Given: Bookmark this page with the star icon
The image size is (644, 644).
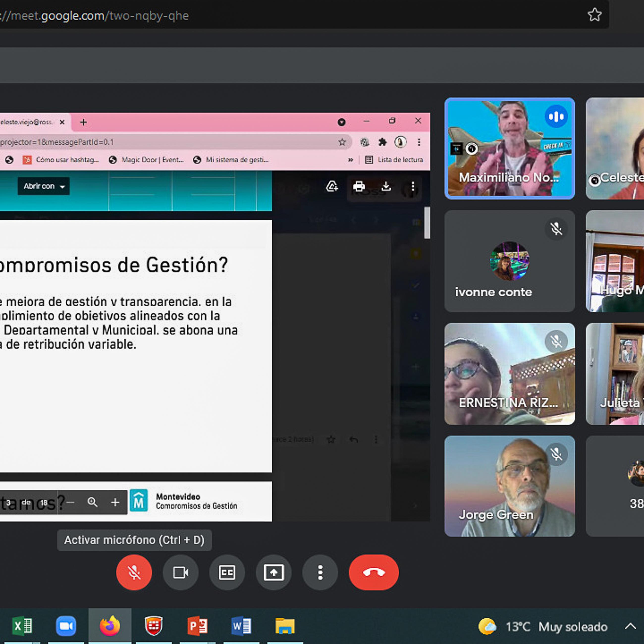Looking at the screenshot, I should [594, 15].
